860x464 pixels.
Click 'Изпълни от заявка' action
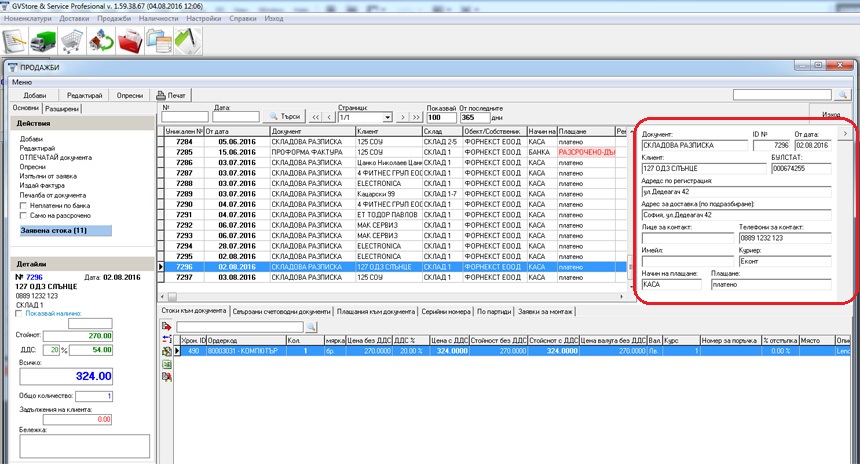(x=48, y=176)
